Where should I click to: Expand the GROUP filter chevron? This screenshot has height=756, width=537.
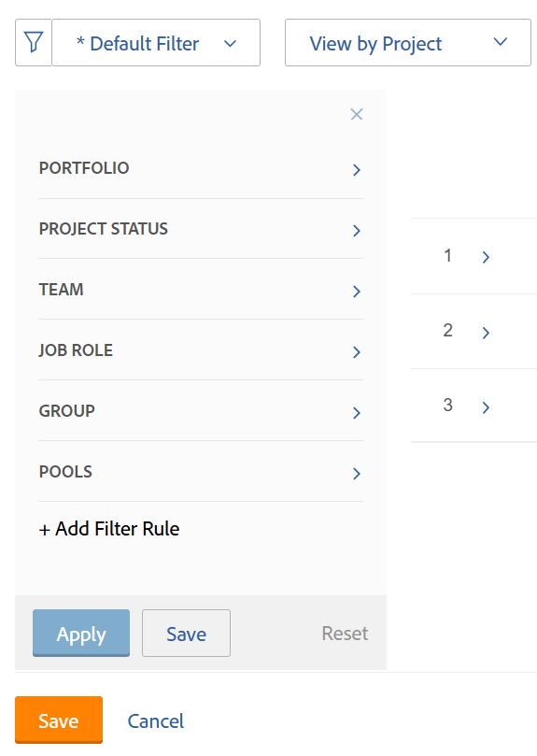[357, 413]
